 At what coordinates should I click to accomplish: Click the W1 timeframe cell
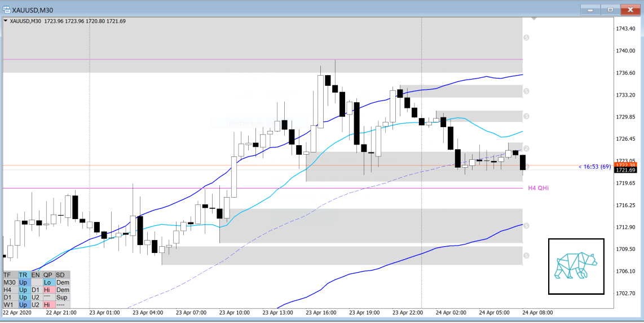(x=10, y=305)
